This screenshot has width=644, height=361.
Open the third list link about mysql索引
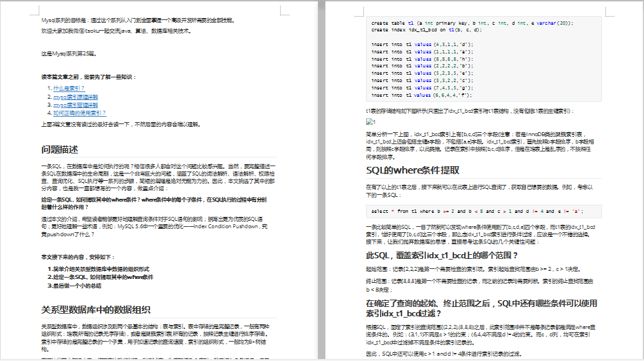click(75, 105)
